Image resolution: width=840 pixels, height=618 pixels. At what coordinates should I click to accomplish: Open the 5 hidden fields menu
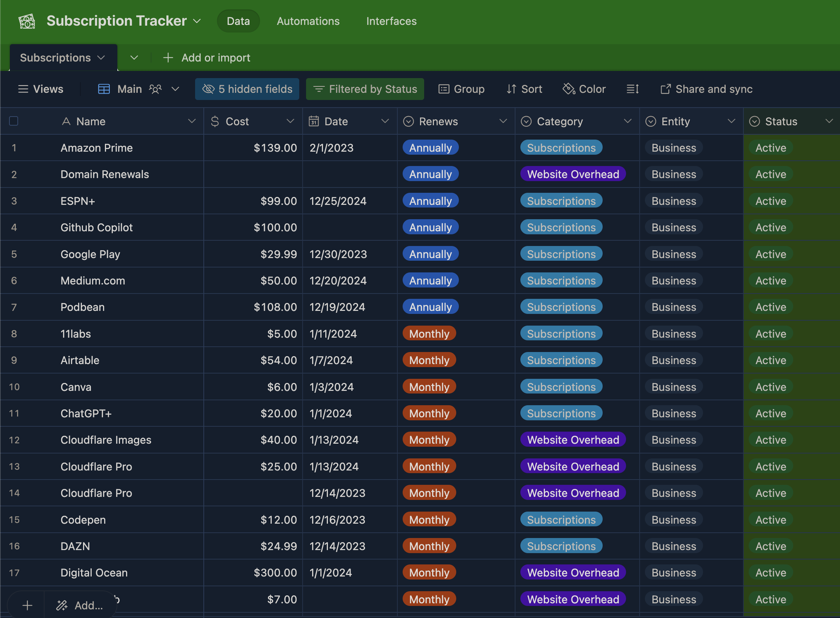point(247,89)
